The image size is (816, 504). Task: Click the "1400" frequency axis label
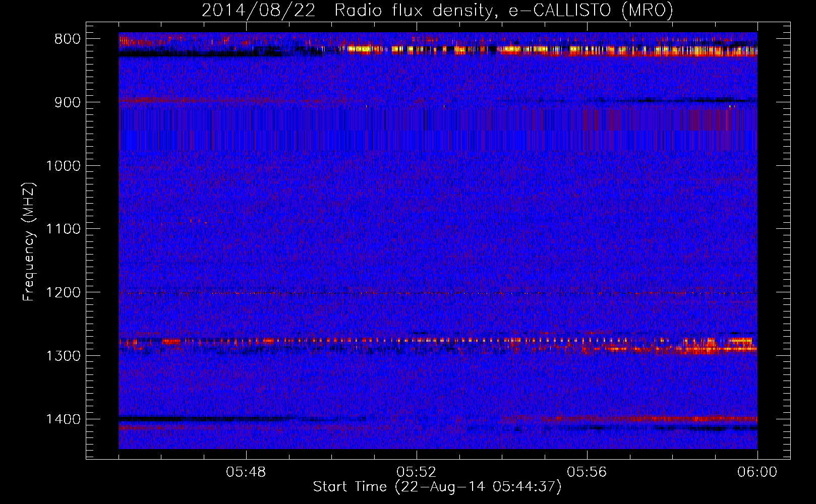63,419
